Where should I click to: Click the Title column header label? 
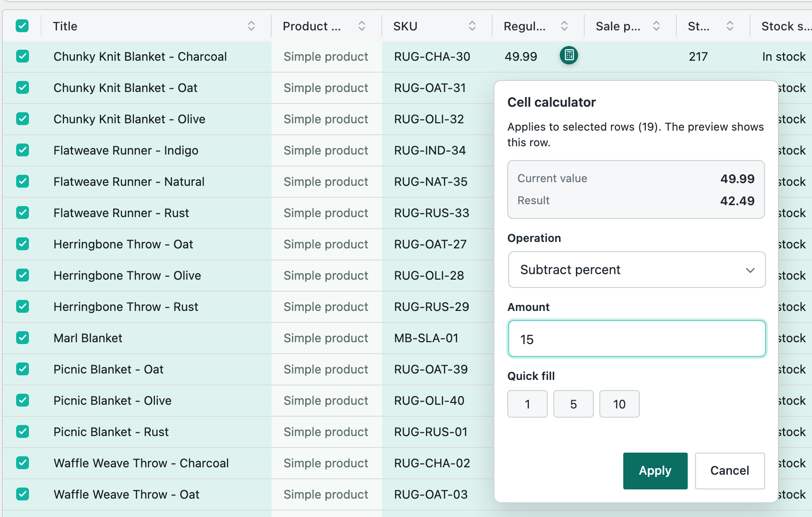(x=65, y=26)
